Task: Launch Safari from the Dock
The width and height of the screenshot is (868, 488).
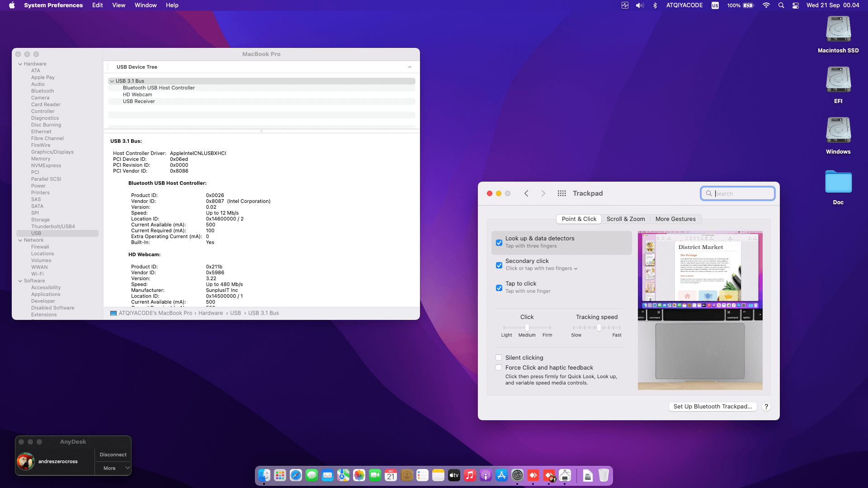Action: click(x=296, y=475)
